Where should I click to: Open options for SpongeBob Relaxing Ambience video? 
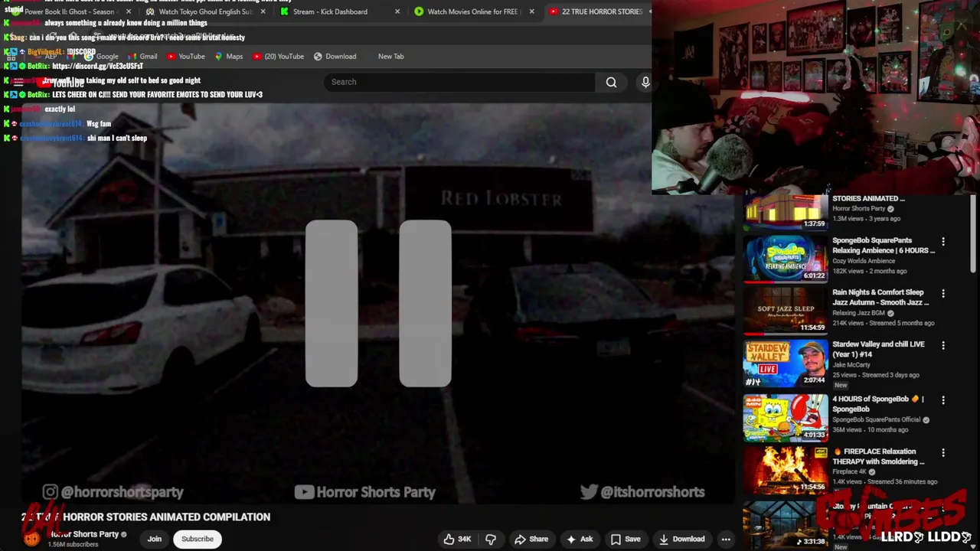tap(943, 241)
